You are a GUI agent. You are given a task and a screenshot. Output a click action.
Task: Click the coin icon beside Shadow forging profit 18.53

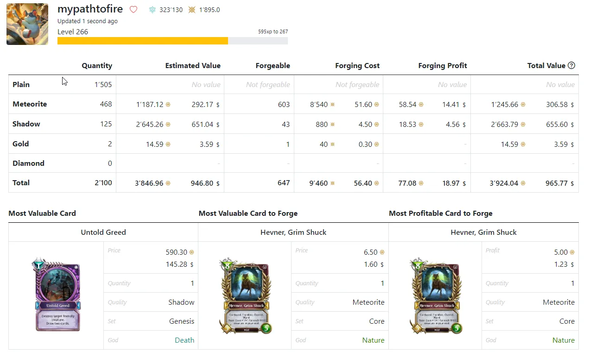click(x=421, y=125)
